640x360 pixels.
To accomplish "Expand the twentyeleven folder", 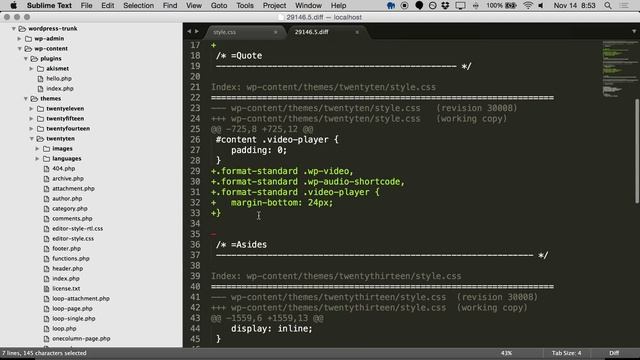I will click(x=31, y=109).
